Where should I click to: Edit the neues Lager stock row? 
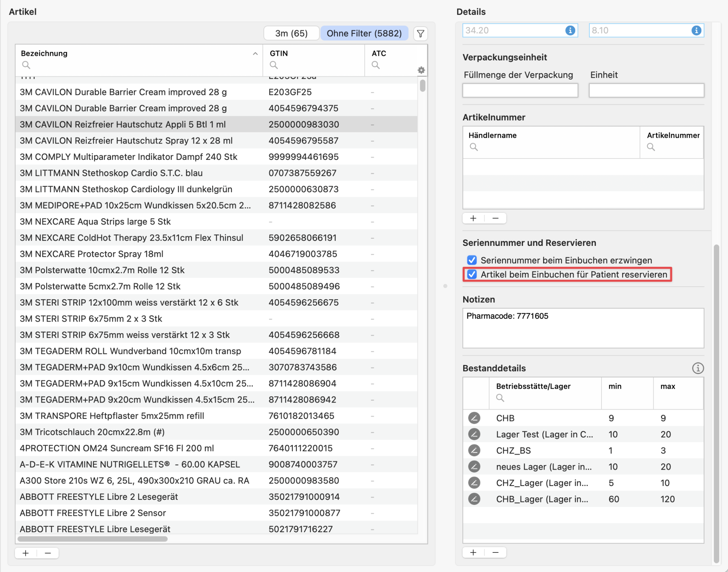(x=474, y=466)
